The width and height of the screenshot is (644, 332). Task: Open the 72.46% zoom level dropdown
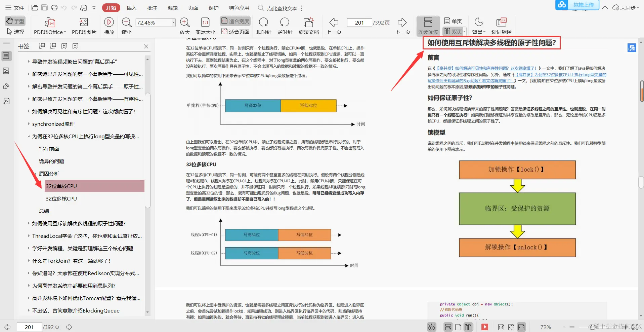pyautogui.click(x=173, y=23)
